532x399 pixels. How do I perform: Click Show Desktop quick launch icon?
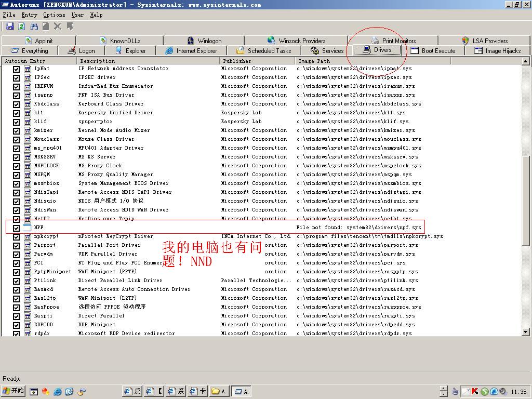34,392
